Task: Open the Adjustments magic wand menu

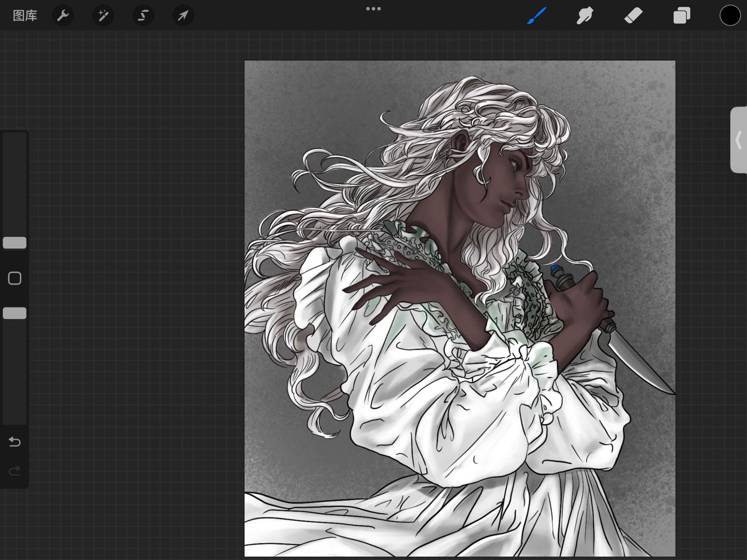Action: [103, 16]
